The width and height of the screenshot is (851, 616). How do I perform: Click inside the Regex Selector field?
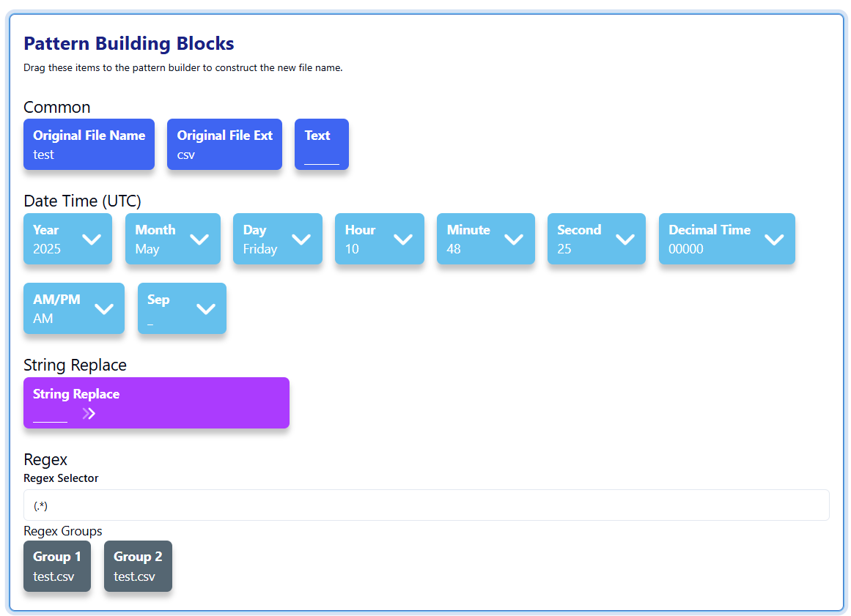click(426, 505)
